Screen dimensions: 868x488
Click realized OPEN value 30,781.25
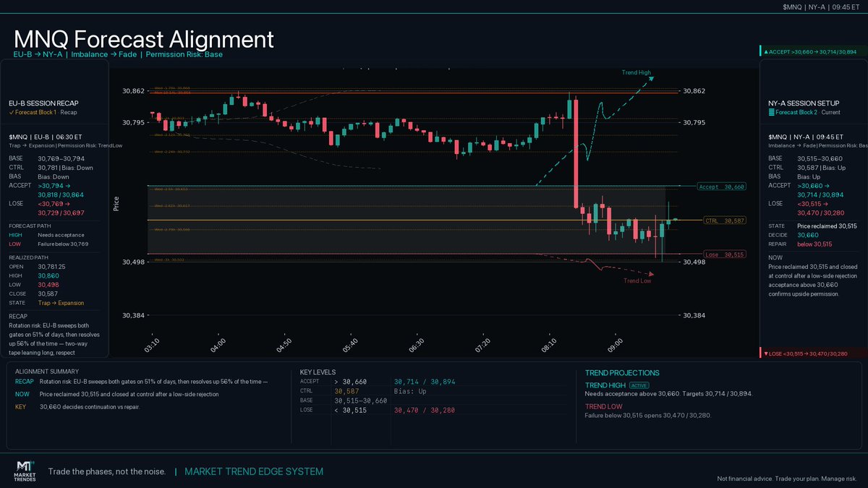tap(51, 266)
